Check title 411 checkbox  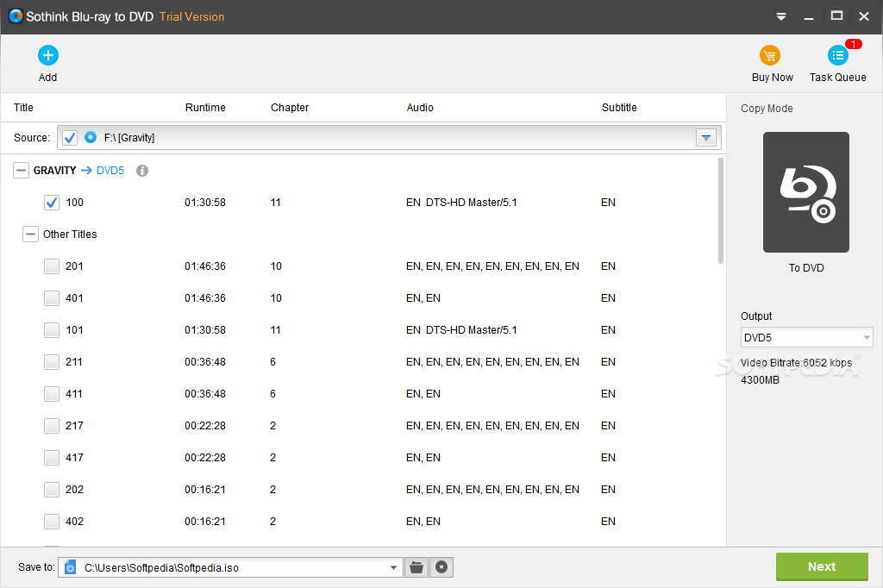pyautogui.click(x=52, y=394)
